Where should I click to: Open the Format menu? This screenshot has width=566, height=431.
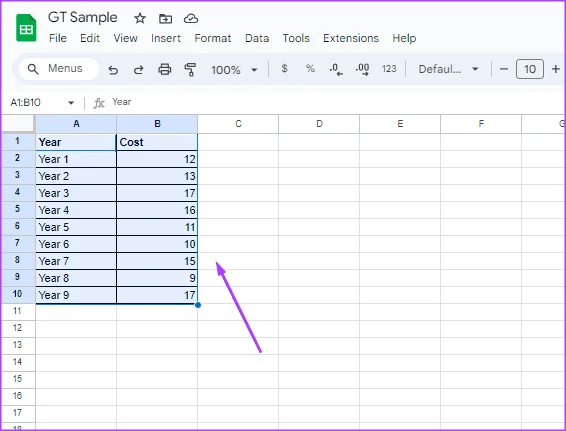coord(213,38)
